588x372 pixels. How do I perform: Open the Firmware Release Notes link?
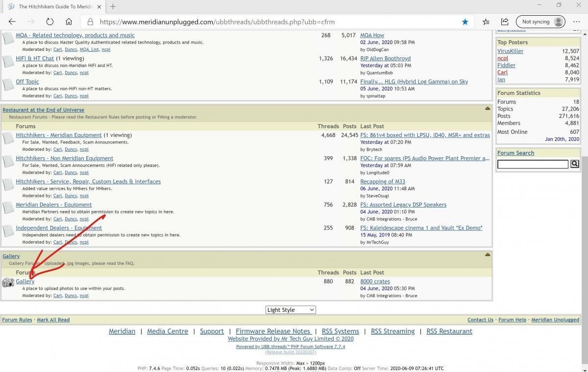click(273, 331)
